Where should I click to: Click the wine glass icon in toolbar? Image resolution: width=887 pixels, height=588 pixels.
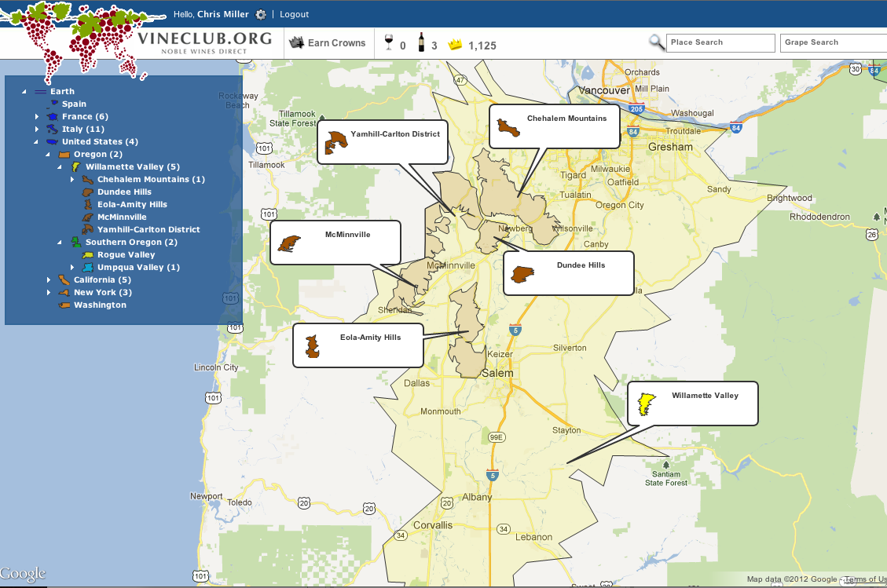tap(389, 43)
